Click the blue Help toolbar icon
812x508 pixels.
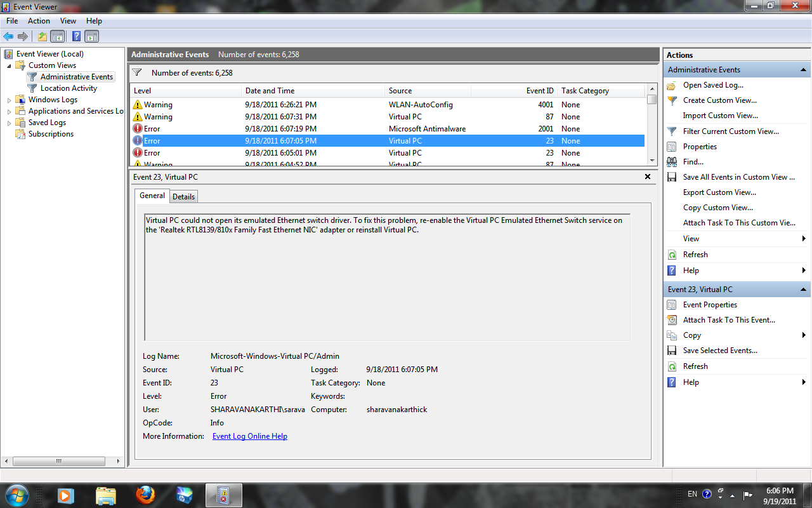77,36
